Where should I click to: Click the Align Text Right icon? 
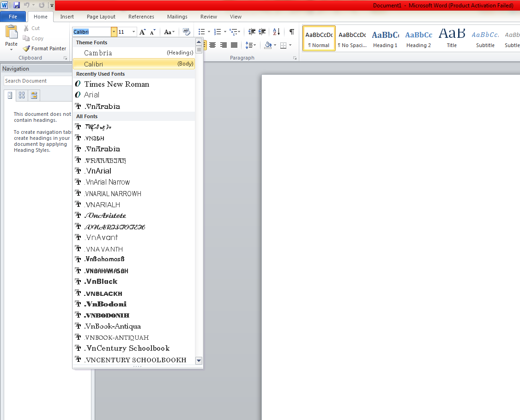[x=224, y=45]
